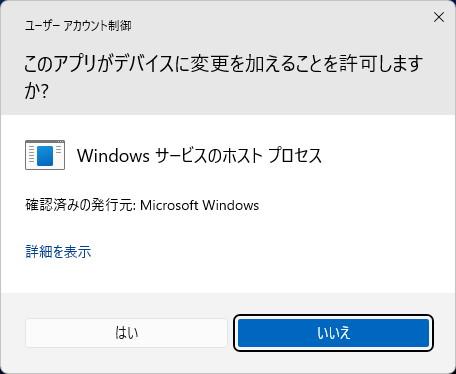This screenshot has width=456, height=374.
Task: Click the 確認済みの発行元 publisher label
Action: tap(80, 205)
